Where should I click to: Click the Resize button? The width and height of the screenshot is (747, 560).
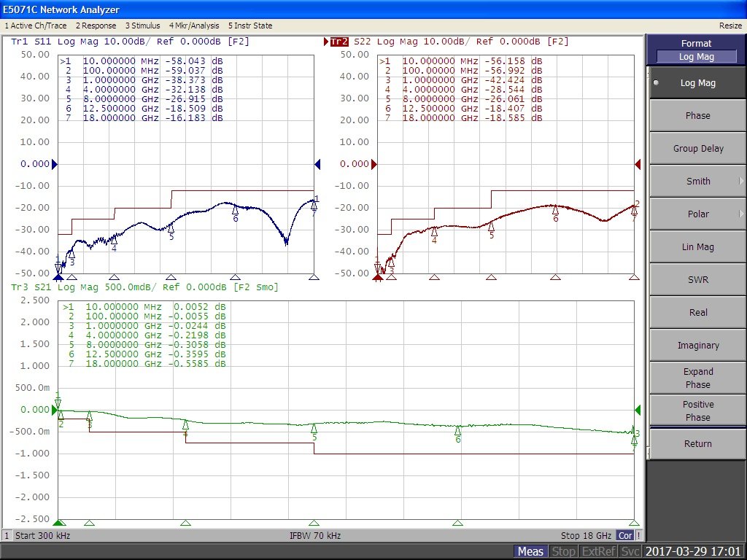tap(730, 26)
